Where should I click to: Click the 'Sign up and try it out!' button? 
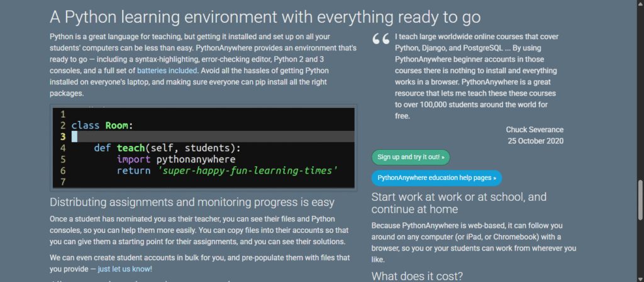pos(411,157)
